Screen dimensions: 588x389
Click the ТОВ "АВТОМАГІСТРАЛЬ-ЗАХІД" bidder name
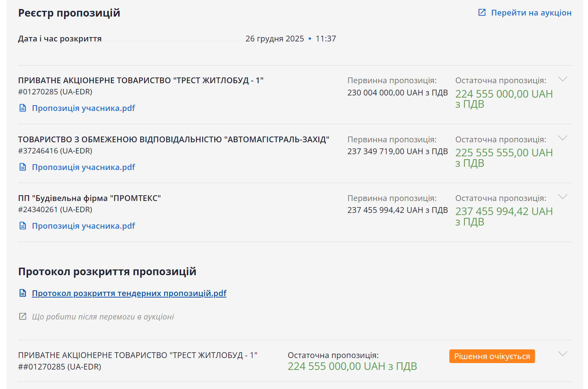click(174, 139)
